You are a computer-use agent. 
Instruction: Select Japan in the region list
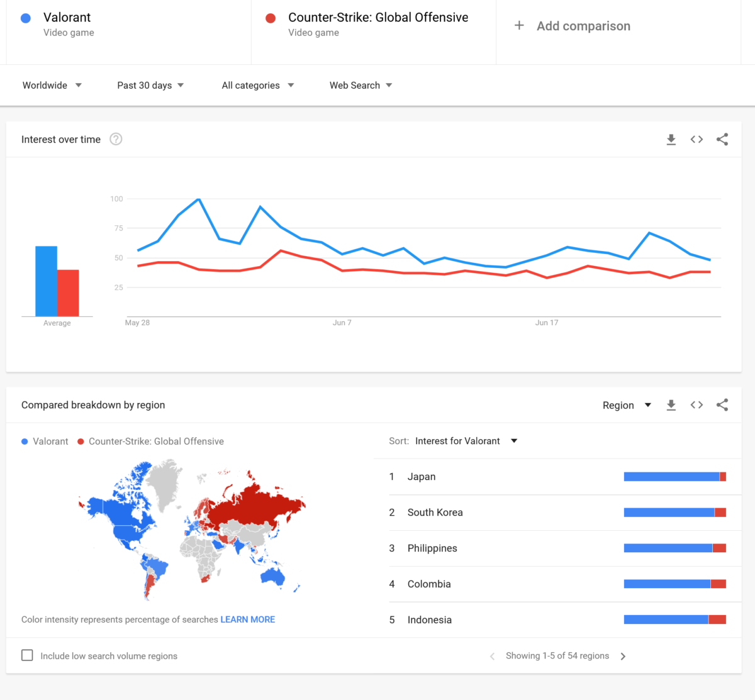point(422,477)
